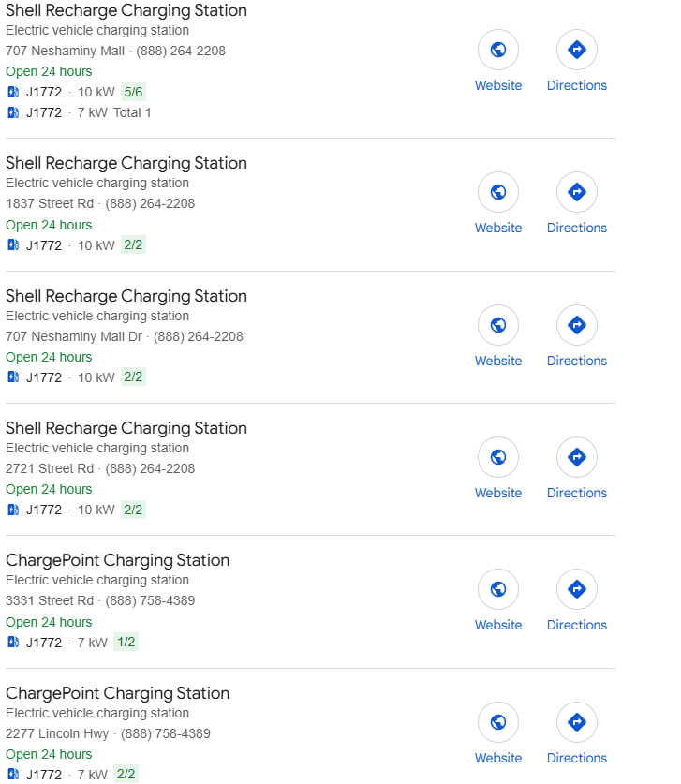
Task: Click Directions arrow icon for 1837 Street Rd
Action: pyautogui.click(x=576, y=192)
